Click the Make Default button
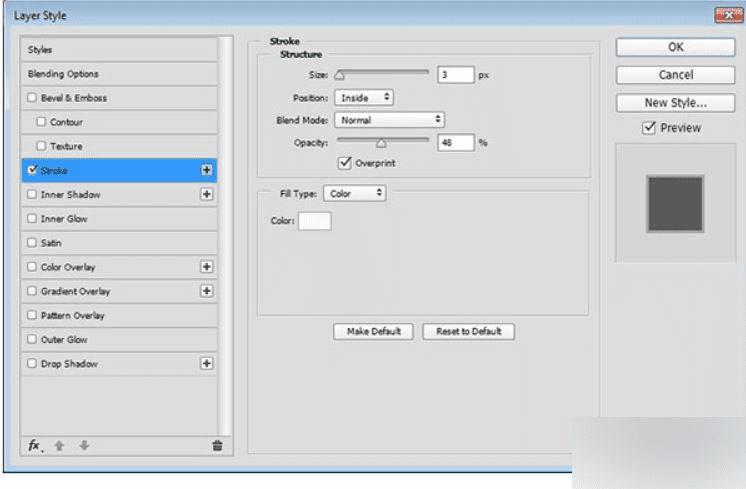This screenshot has height=489, width=746. 373,331
